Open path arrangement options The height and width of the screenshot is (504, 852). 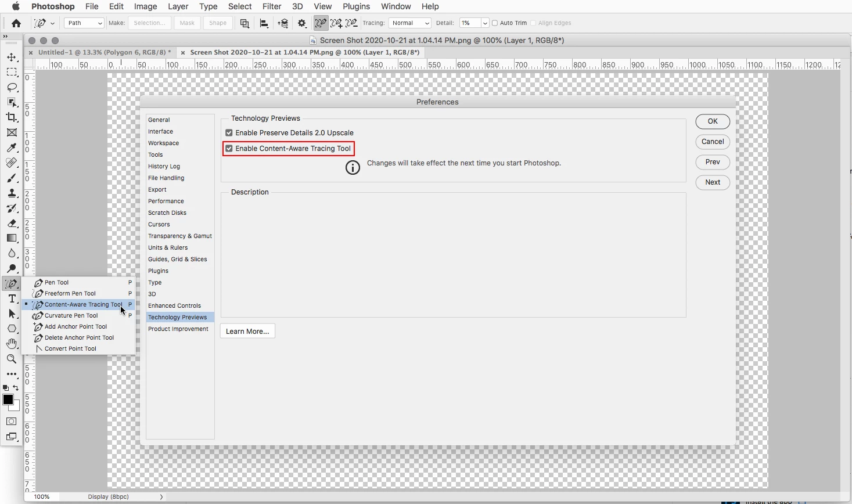(283, 23)
